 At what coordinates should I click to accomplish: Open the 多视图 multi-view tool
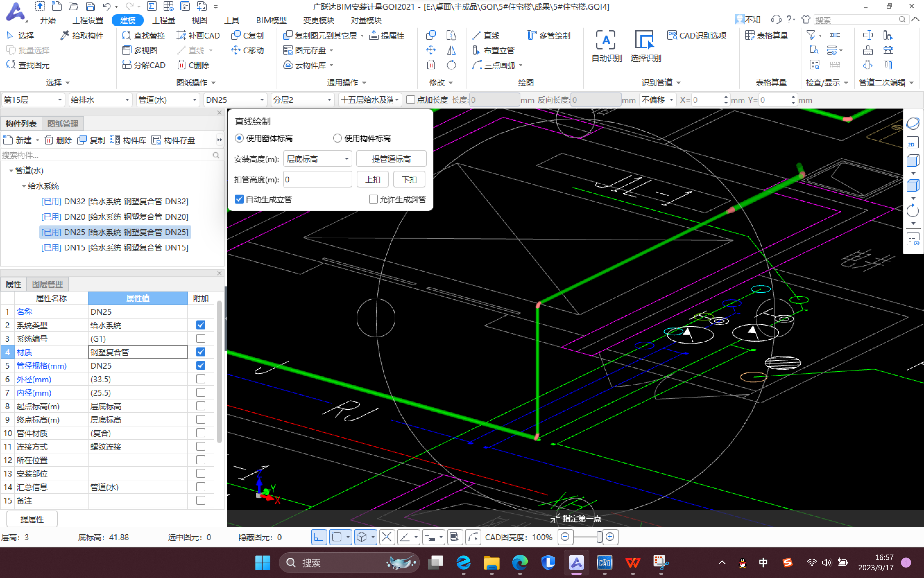coord(139,50)
